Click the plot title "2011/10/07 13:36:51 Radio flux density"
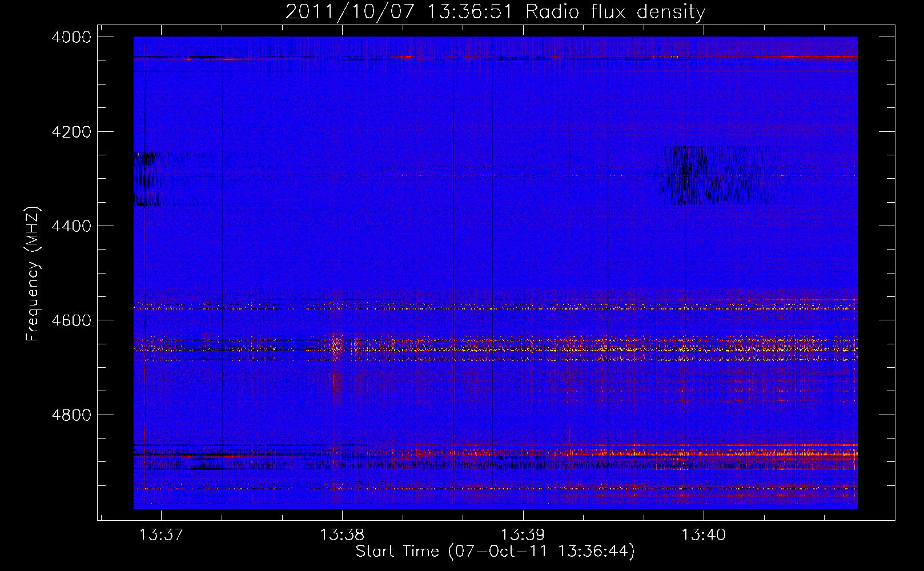 click(x=495, y=11)
